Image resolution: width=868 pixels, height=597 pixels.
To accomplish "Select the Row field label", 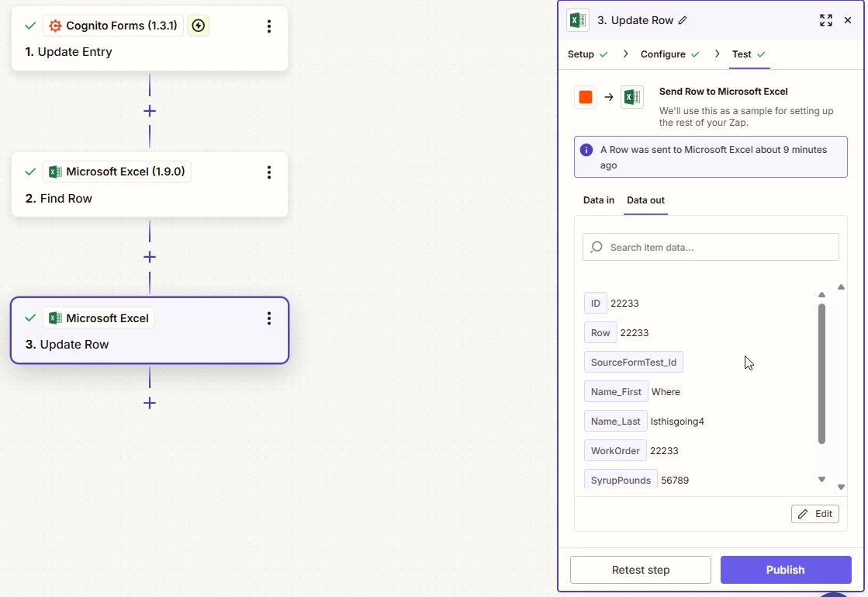I will 600,333.
